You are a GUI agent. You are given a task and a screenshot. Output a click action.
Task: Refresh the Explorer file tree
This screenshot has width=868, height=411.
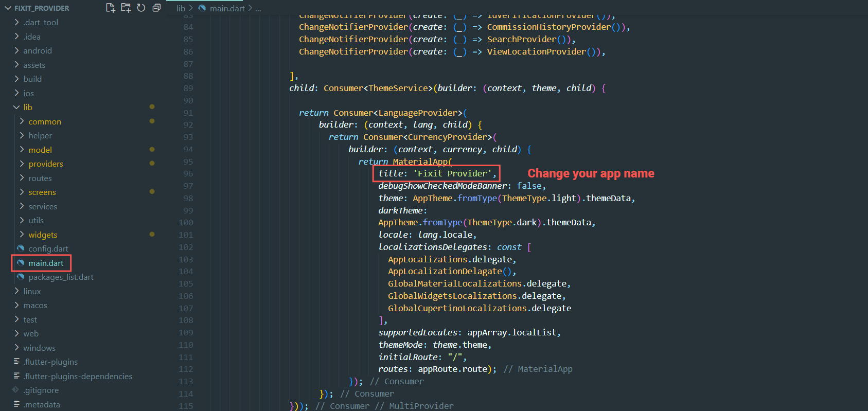[141, 8]
